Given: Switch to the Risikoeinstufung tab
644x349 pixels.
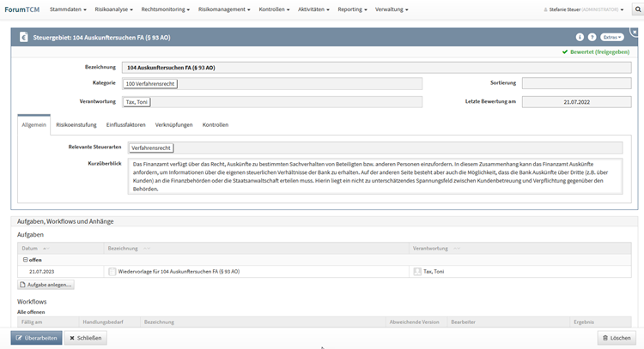Looking at the screenshot, I should 76,125.
